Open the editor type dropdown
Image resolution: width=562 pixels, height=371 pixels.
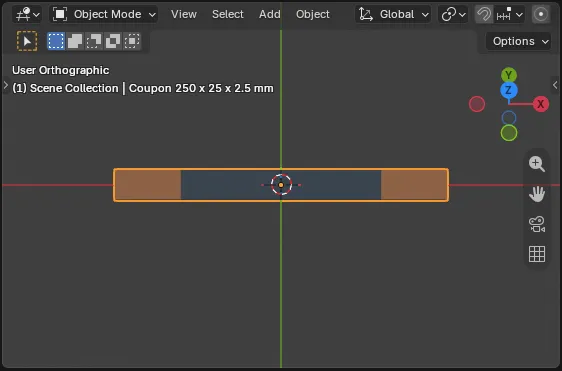(x=27, y=14)
